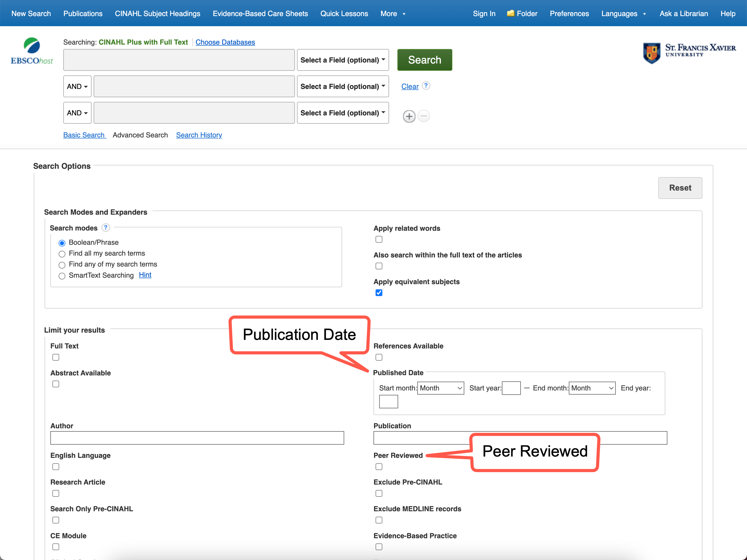This screenshot has width=747, height=560.
Task: Click the EBSCOhost logo
Action: [32, 51]
